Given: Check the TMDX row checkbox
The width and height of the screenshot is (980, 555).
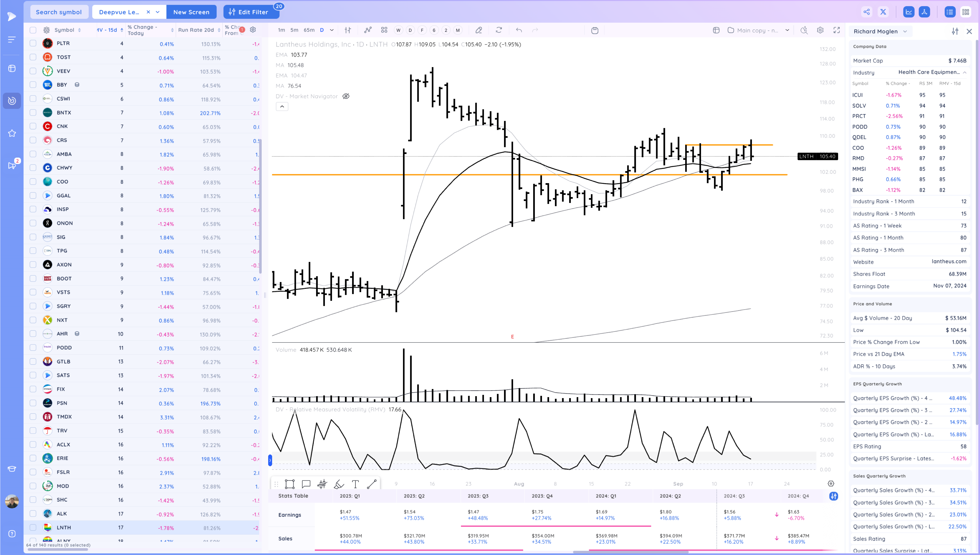Looking at the screenshot, I should point(33,417).
